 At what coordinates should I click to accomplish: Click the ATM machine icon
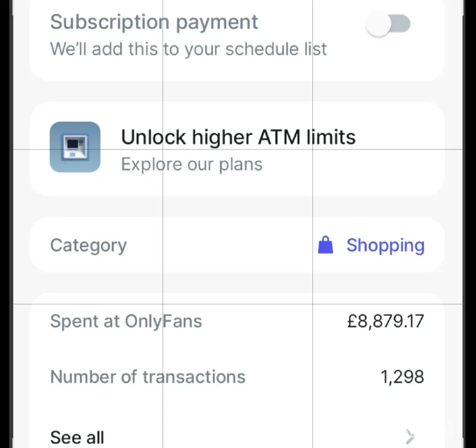click(x=75, y=147)
